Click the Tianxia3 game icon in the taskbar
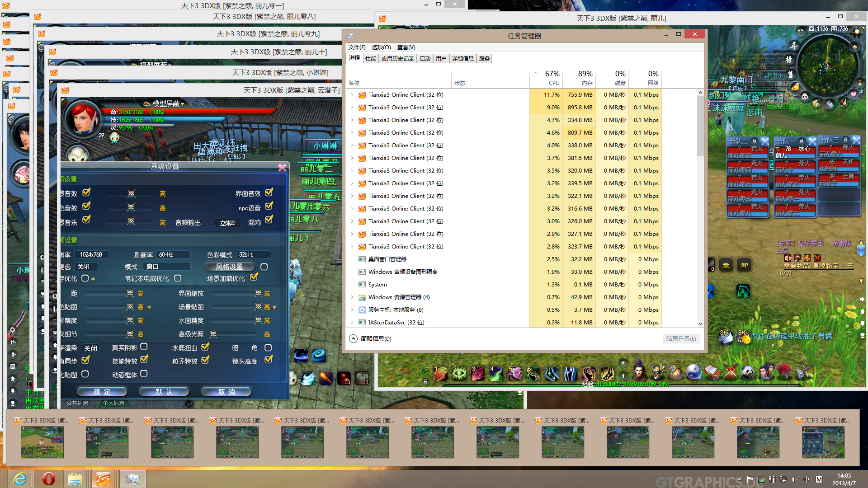The image size is (868, 488). pyautogui.click(x=103, y=479)
